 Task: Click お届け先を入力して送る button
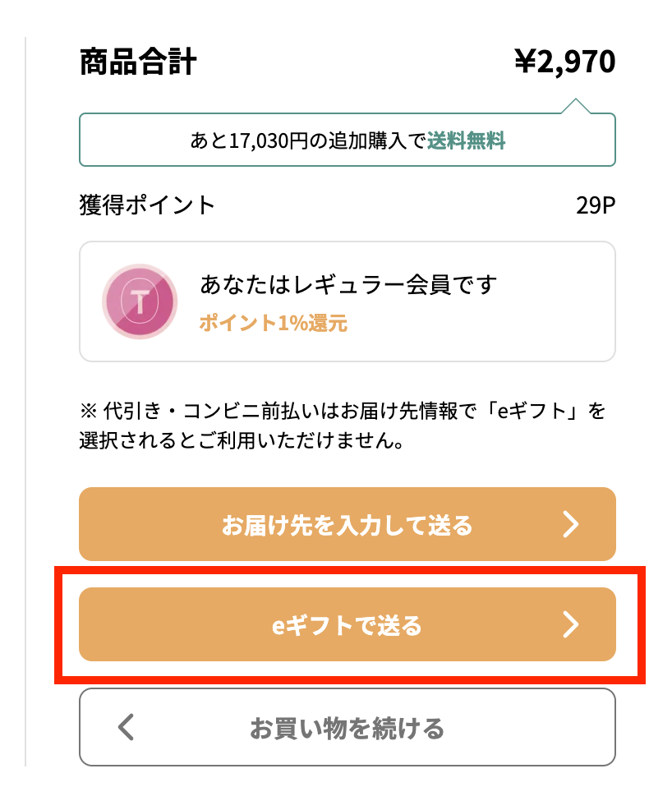(x=345, y=523)
